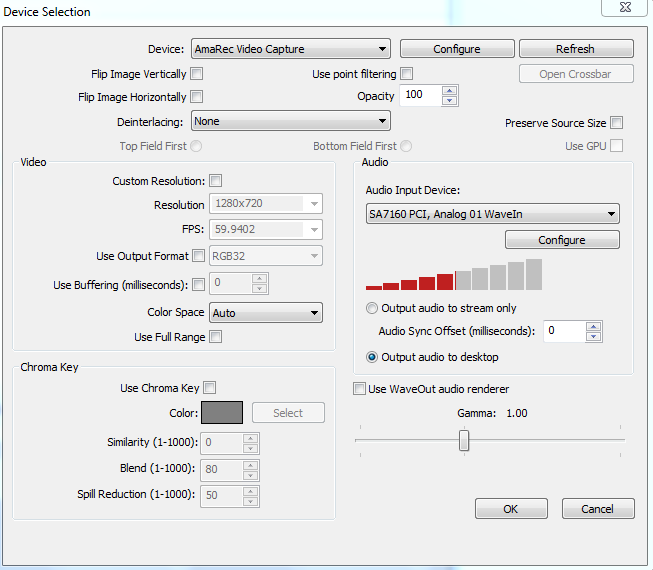The height and width of the screenshot is (570, 653).
Task: Click the Select color button
Action: pyautogui.click(x=288, y=413)
